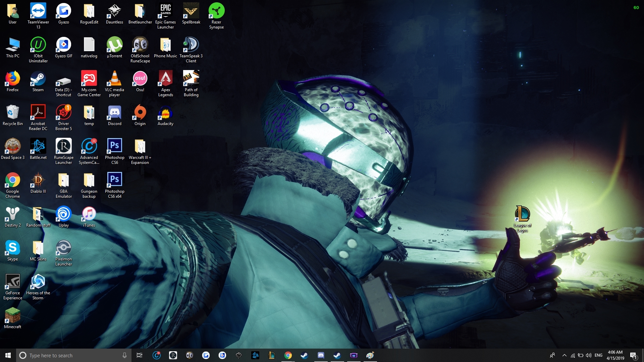Open the volume control in system tray

coord(589,355)
